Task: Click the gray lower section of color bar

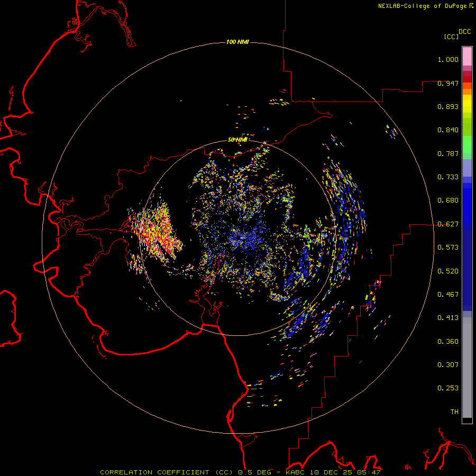Action: (x=467, y=368)
